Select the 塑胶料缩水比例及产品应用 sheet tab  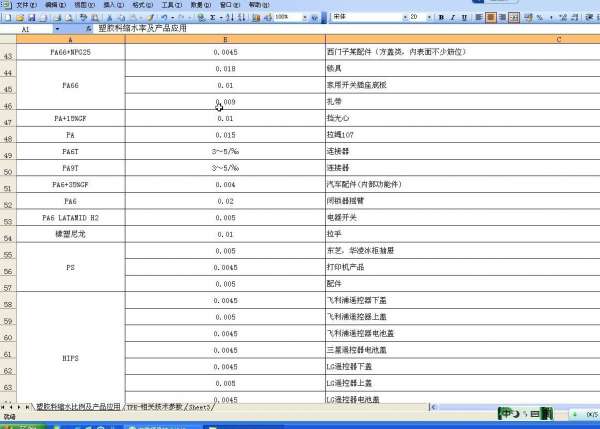[x=78, y=407]
